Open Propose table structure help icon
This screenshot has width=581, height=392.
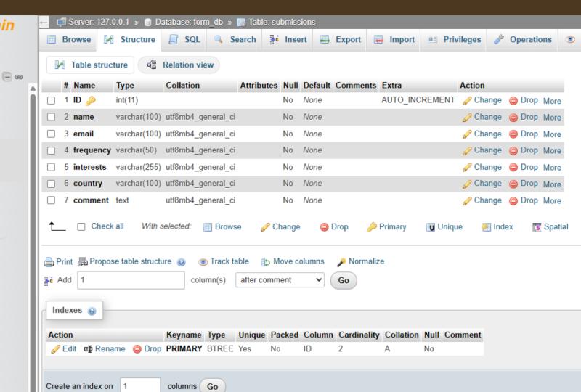(181, 262)
